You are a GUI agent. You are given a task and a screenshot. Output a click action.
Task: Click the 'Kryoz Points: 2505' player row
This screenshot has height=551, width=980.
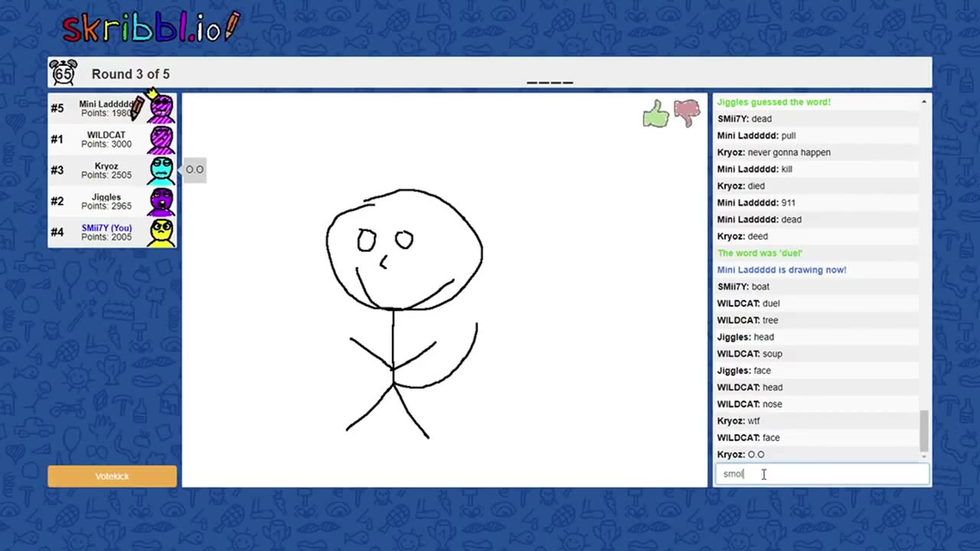pyautogui.click(x=112, y=170)
